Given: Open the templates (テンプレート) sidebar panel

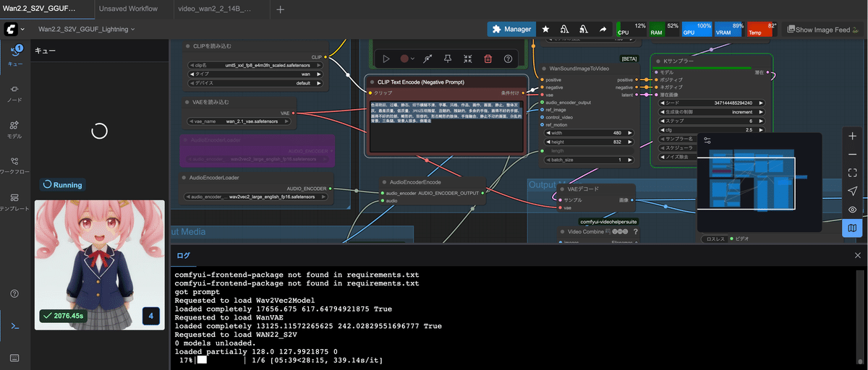Looking at the screenshot, I should point(14,202).
